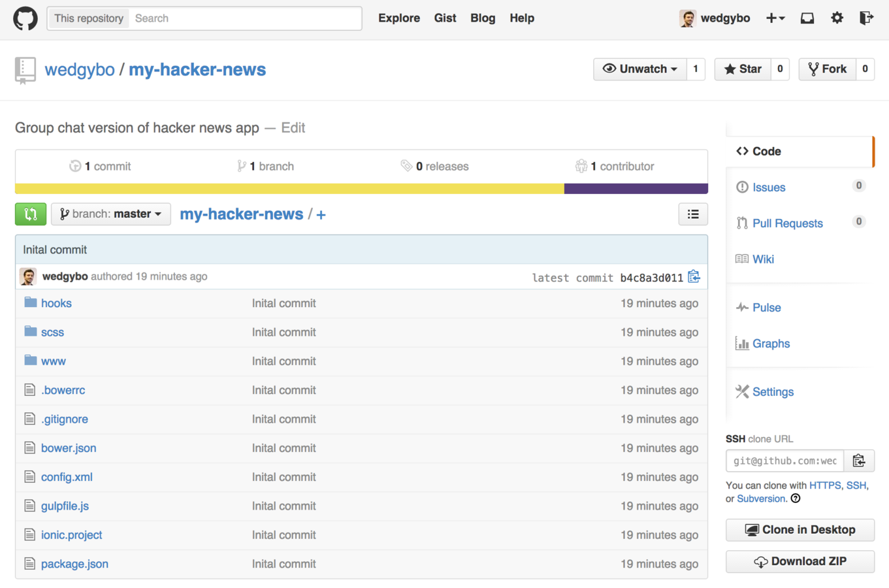This screenshot has width=889, height=588.
Task: Star the repository
Action: click(743, 69)
